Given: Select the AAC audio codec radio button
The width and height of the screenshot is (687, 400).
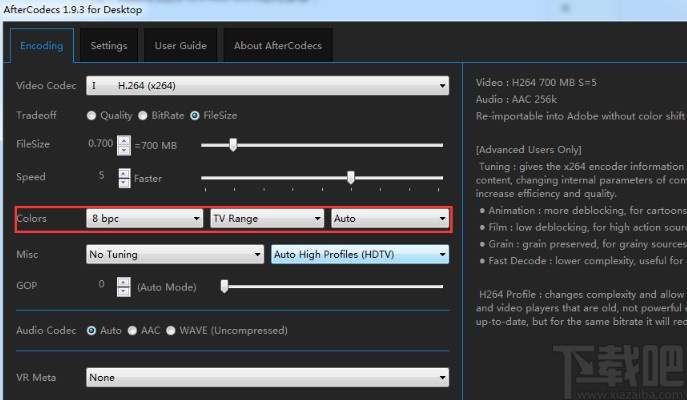Looking at the screenshot, I should 132,330.
